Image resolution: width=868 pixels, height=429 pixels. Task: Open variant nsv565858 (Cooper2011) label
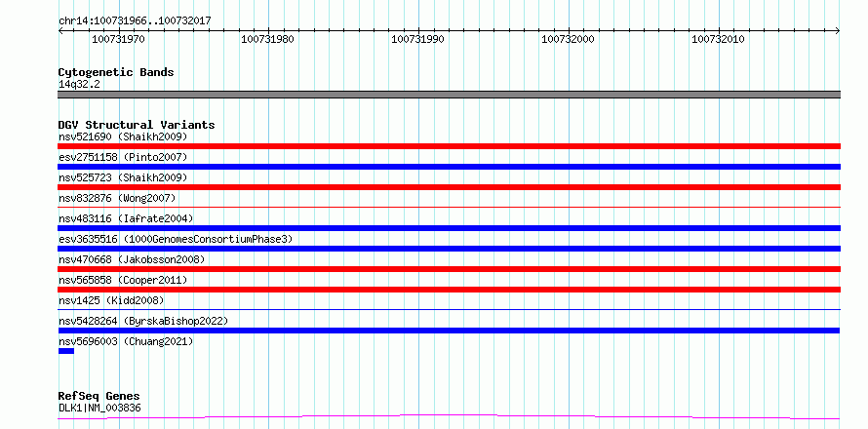[123, 280]
